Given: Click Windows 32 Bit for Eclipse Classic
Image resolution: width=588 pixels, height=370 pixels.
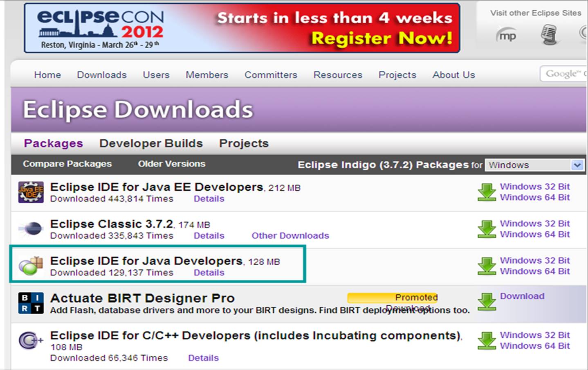Looking at the screenshot, I should (535, 223).
